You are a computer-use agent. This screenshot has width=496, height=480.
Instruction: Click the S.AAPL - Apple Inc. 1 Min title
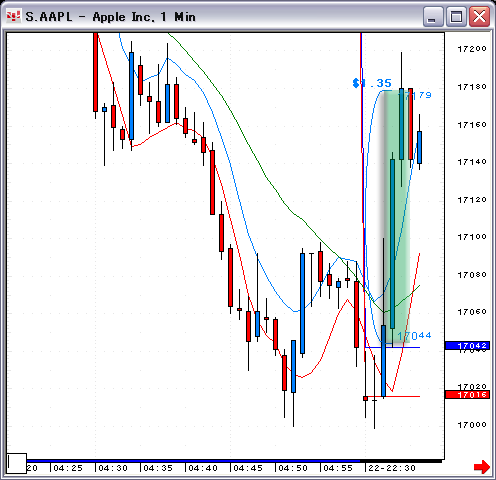click(x=111, y=17)
